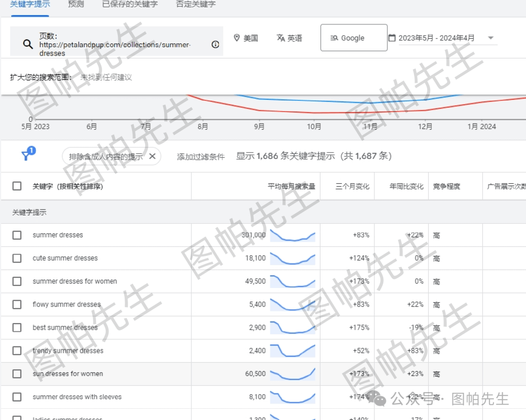The image size is (526, 420).
Task: Remove the 排除含成人内容的提示 filter chip
Action: point(152,156)
